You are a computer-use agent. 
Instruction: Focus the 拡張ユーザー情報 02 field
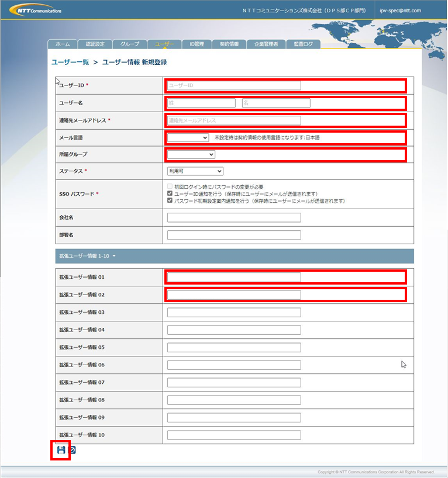234,295
